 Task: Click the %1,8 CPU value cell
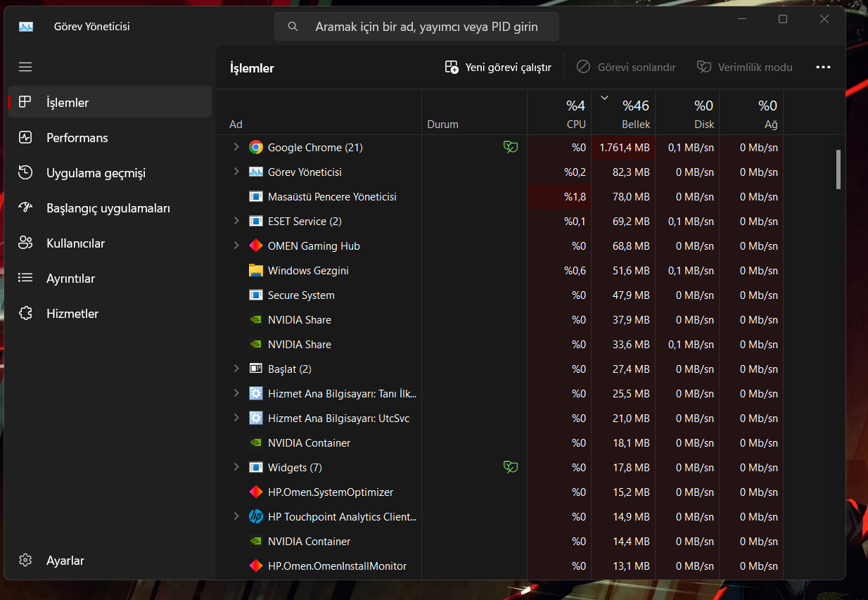559,197
